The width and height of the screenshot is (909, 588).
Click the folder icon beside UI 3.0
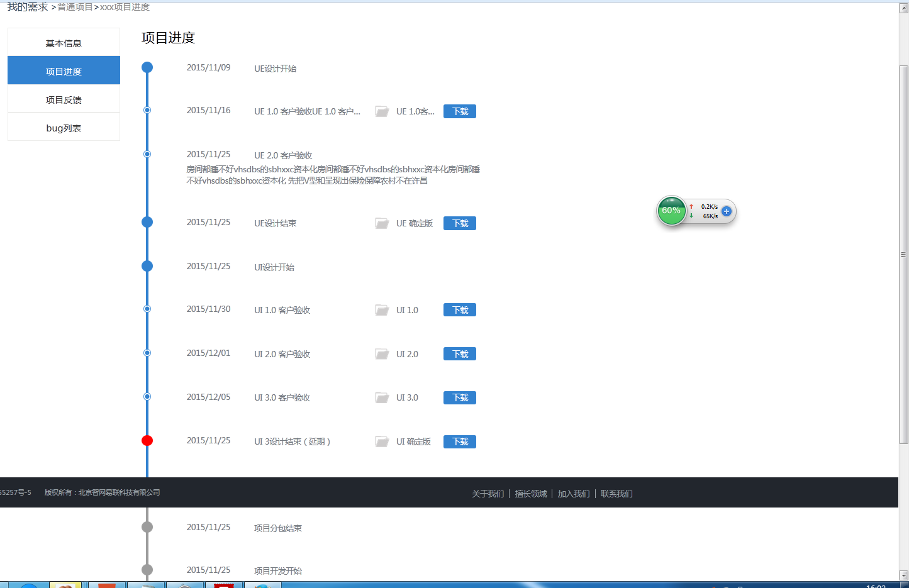click(382, 397)
